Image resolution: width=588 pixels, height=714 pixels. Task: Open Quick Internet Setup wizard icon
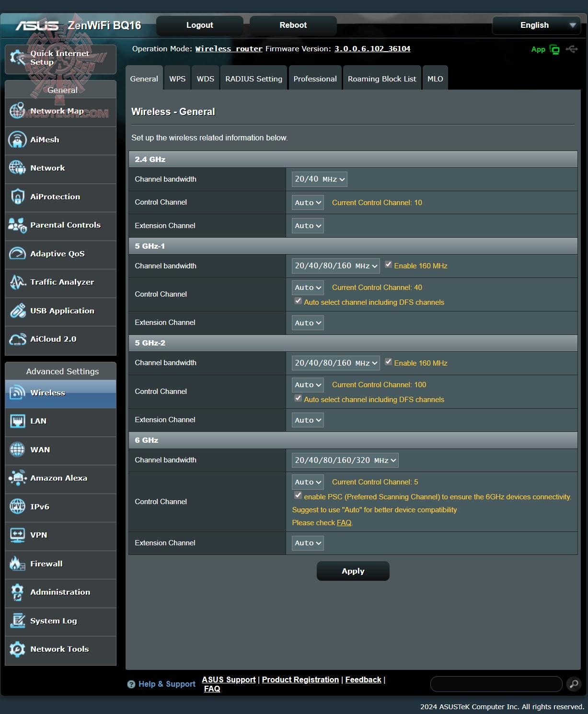(x=18, y=58)
